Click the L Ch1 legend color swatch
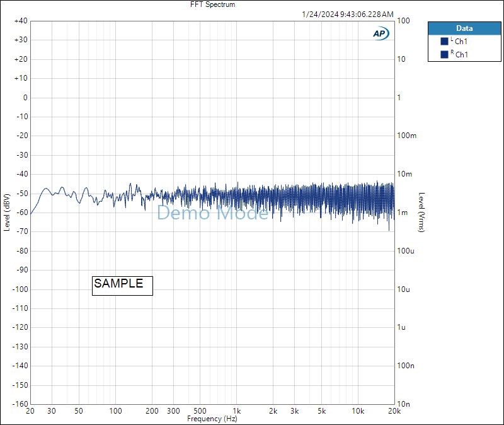Viewport: 504px width, 425px height. tap(444, 41)
